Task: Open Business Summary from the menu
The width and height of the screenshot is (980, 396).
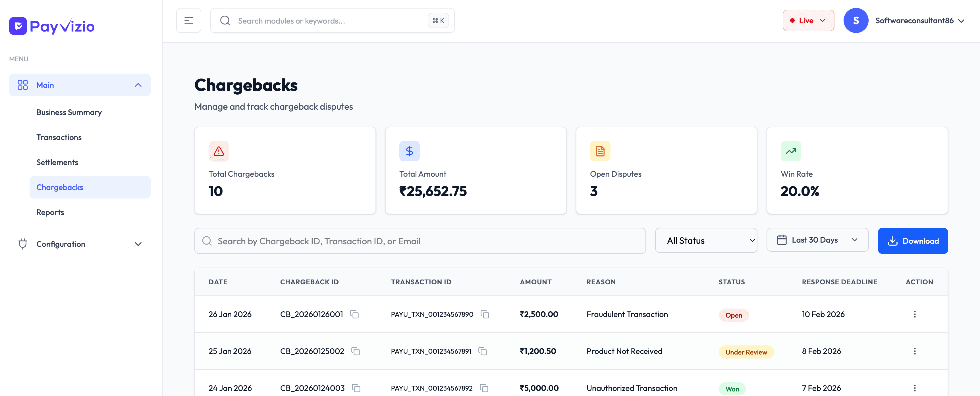Action: click(x=69, y=112)
